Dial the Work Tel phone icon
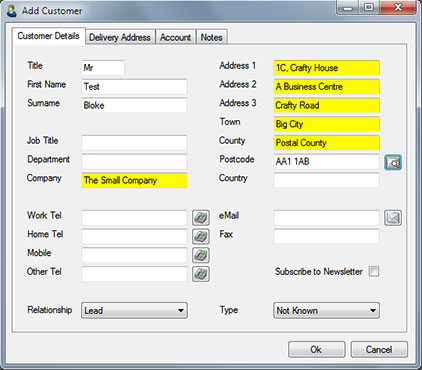 click(201, 218)
